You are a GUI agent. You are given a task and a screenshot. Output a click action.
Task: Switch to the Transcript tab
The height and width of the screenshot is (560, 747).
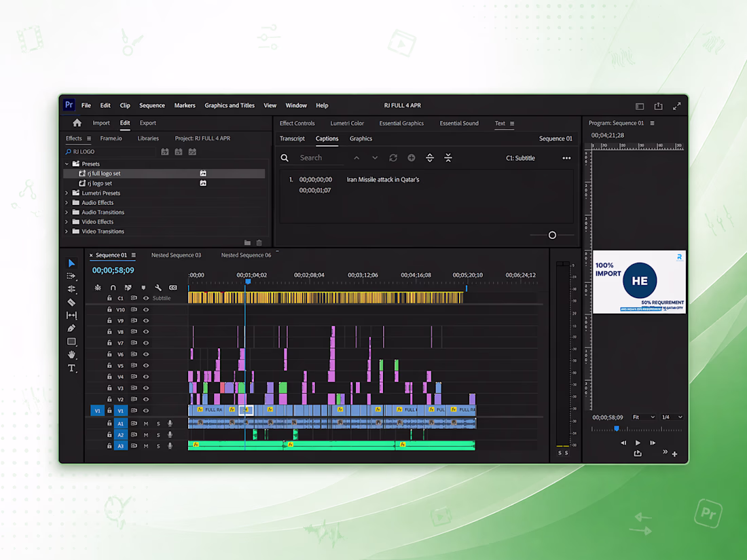click(292, 138)
